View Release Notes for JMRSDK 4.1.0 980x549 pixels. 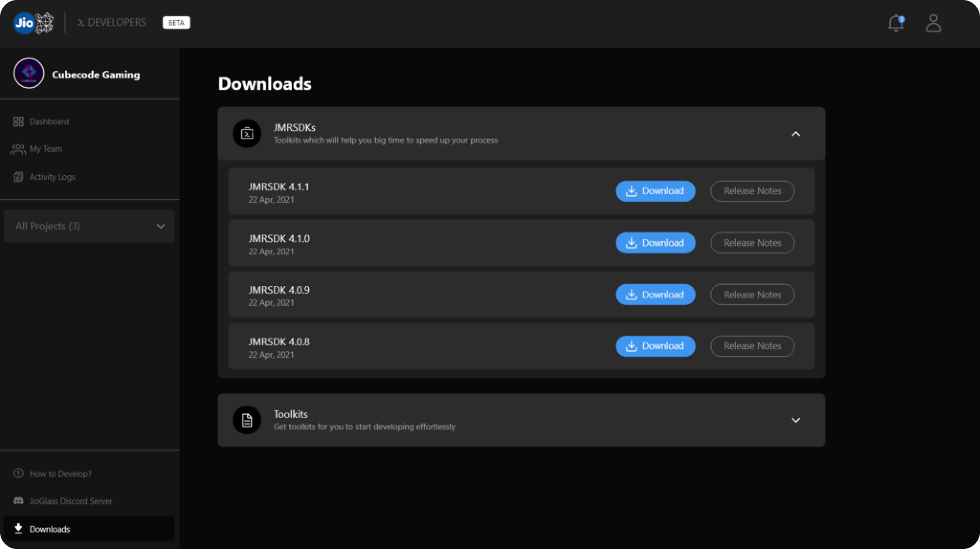pyautogui.click(x=752, y=243)
